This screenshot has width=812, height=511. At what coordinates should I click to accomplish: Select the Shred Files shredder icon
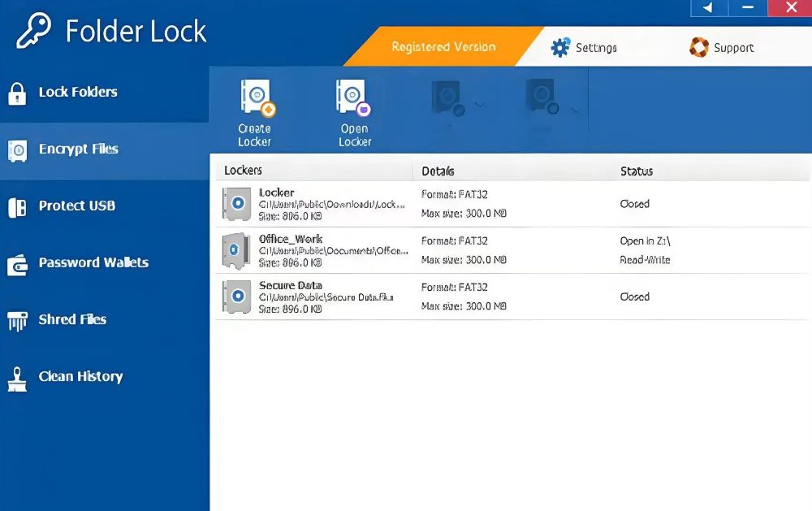click(x=17, y=321)
